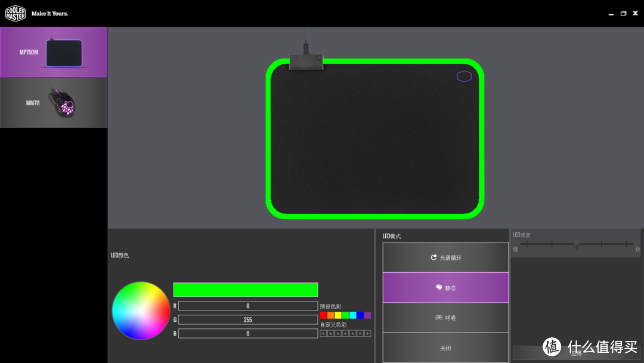
Task: Click the green color preview bar
Action: 246,290
